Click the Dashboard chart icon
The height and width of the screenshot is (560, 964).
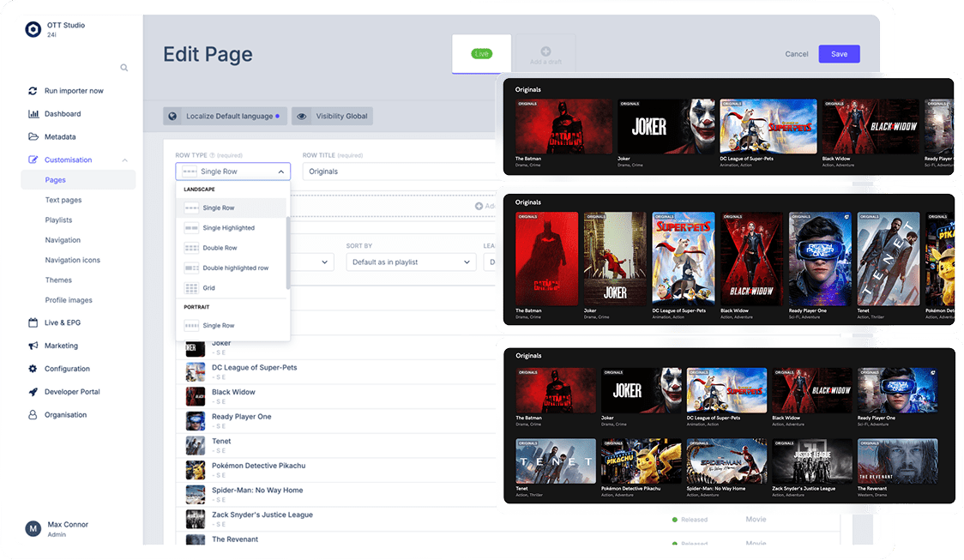(x=33, y=114)
